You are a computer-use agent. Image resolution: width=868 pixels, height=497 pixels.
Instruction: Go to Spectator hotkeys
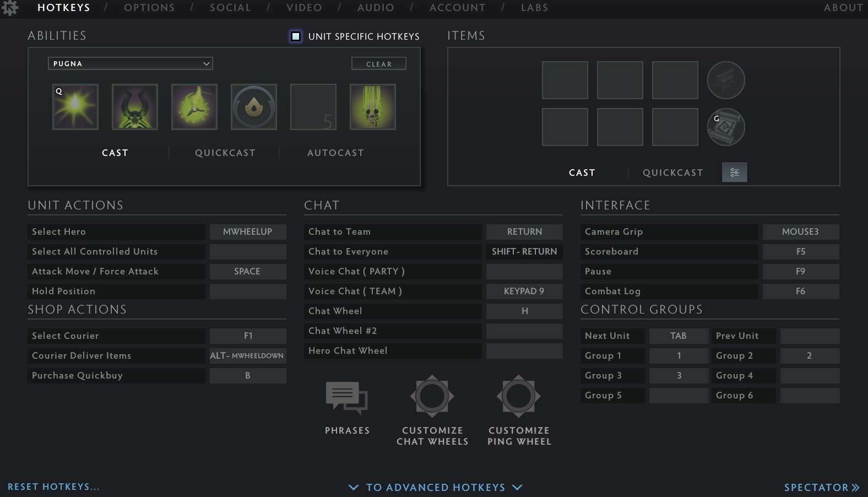(822, 488)
